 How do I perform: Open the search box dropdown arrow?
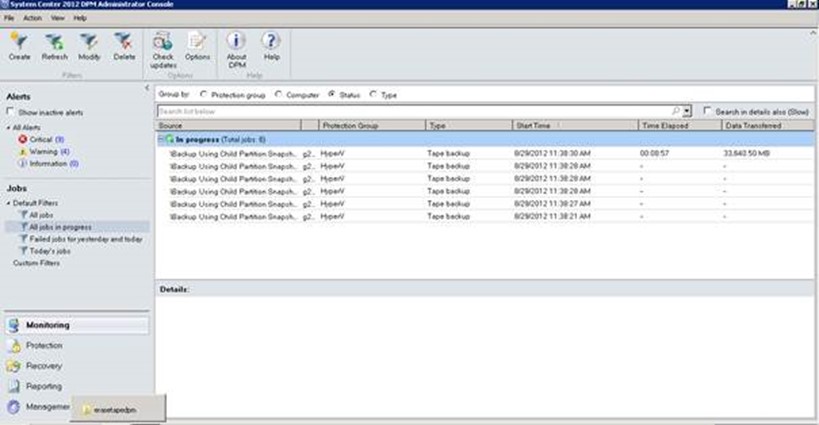click(687, 111)
